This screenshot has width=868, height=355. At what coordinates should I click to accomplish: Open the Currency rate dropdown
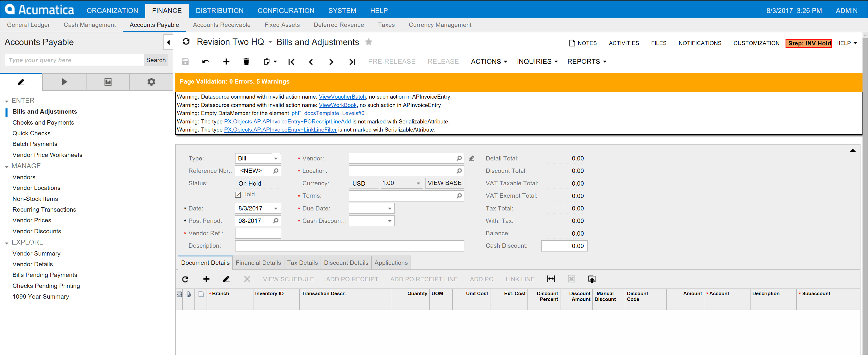tap(418, 183)
